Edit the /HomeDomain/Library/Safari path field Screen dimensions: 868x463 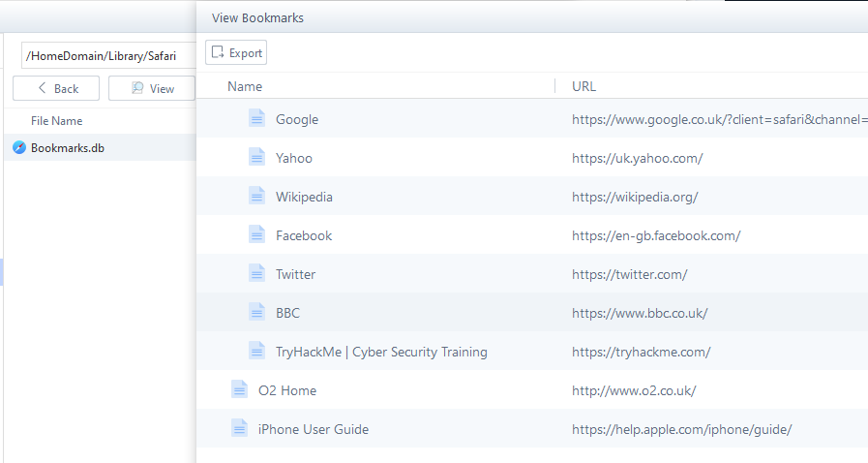pyautogui.click(x=108, y=56)
